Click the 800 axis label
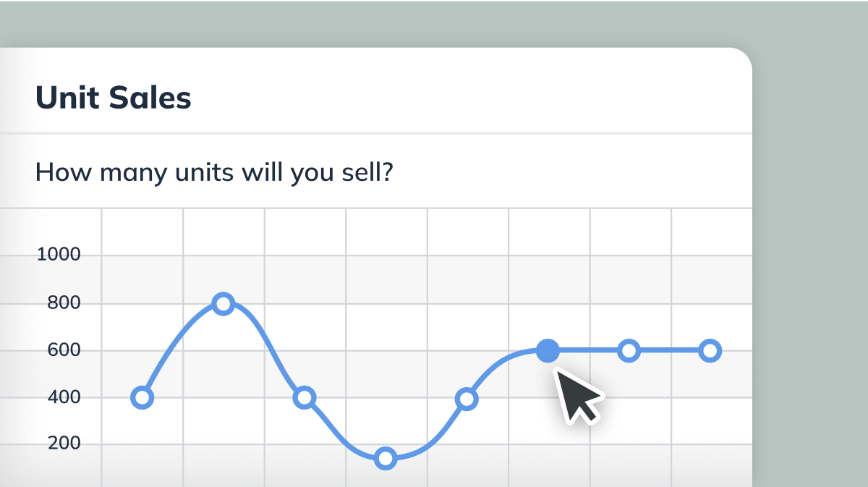Screen dimensions: 868x487 tap(64, 302)
